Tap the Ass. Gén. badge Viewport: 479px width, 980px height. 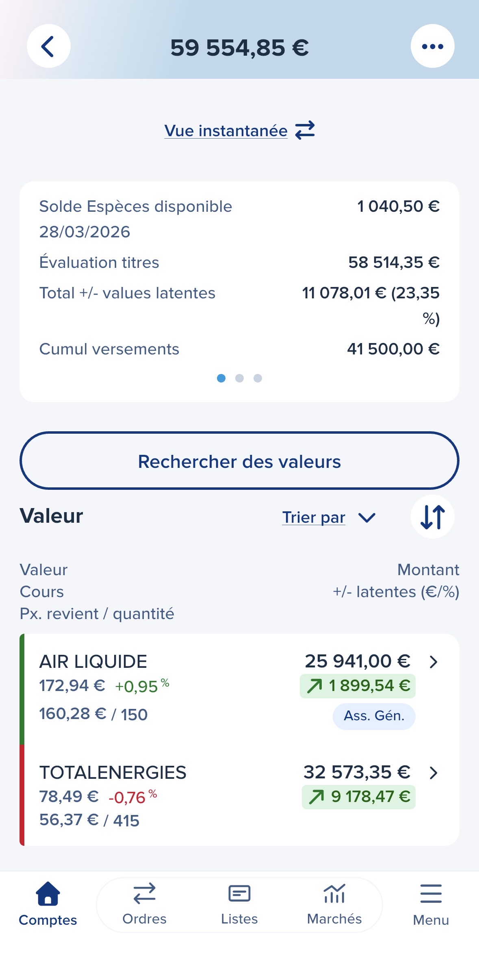click(374, 716)
